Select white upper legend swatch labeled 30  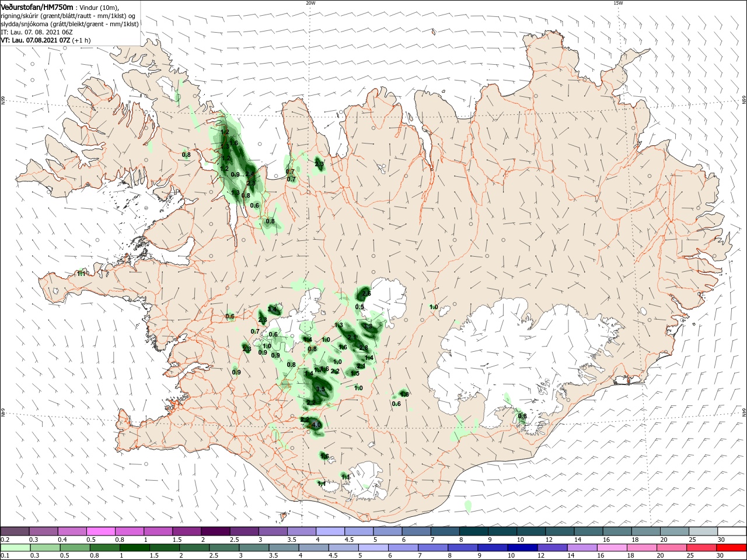point(732,531)
